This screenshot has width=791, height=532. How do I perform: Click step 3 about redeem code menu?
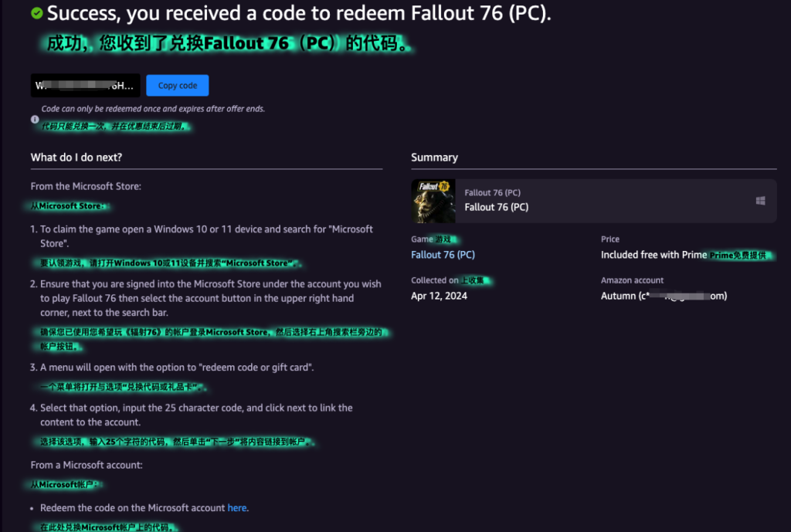pos(171,367)
